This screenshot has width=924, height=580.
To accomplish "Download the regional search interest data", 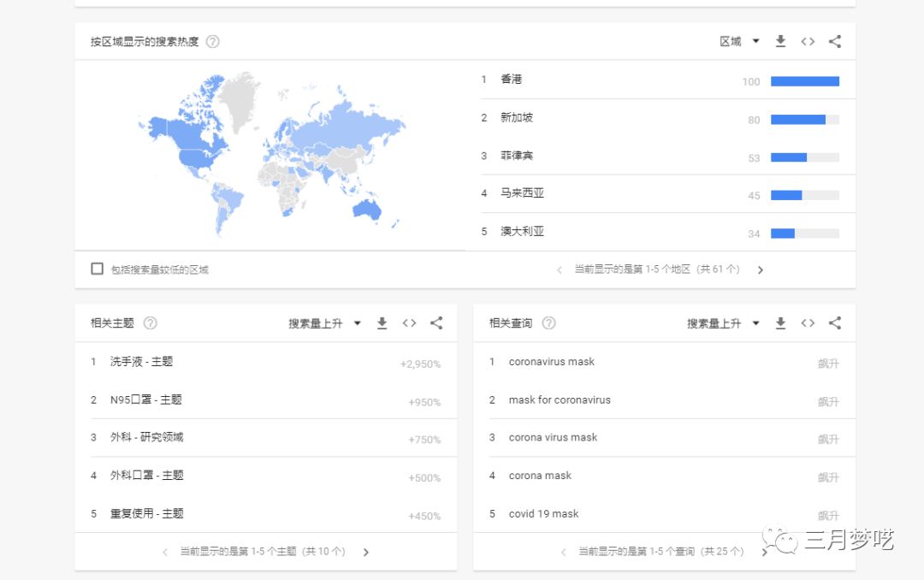I will (780, 41).
